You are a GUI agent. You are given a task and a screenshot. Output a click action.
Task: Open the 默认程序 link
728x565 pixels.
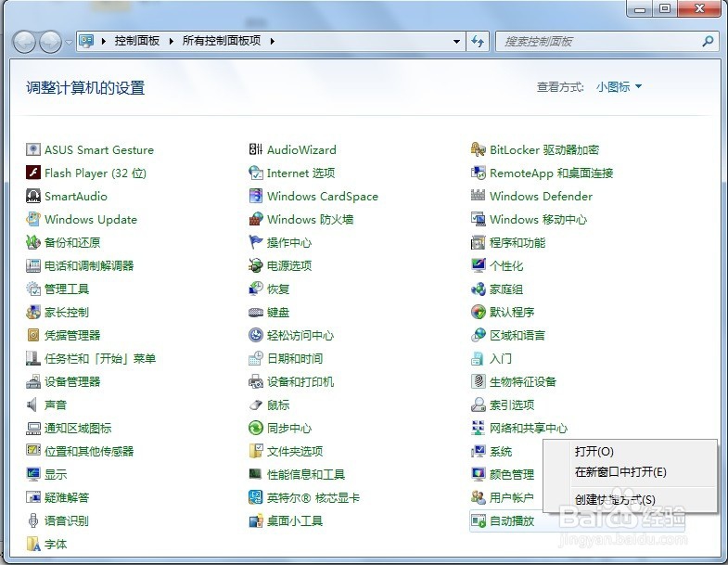pyautogui.click(x=512, y=313)
